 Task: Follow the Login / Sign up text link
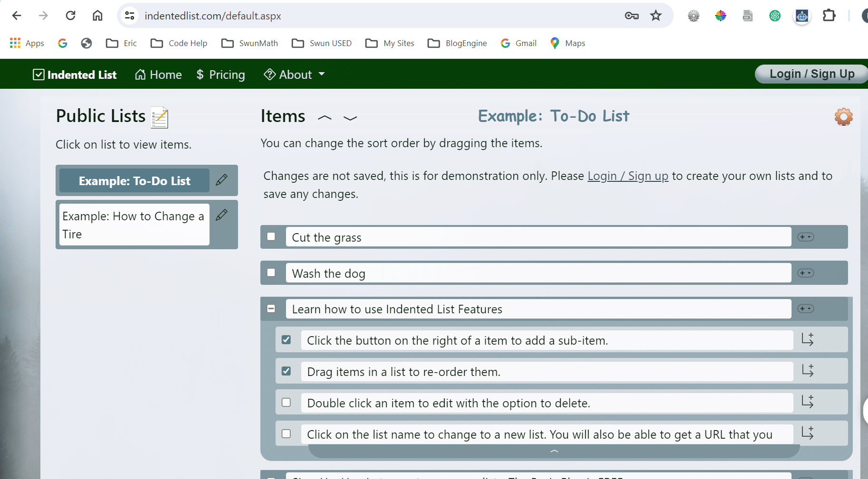(628, 176)
